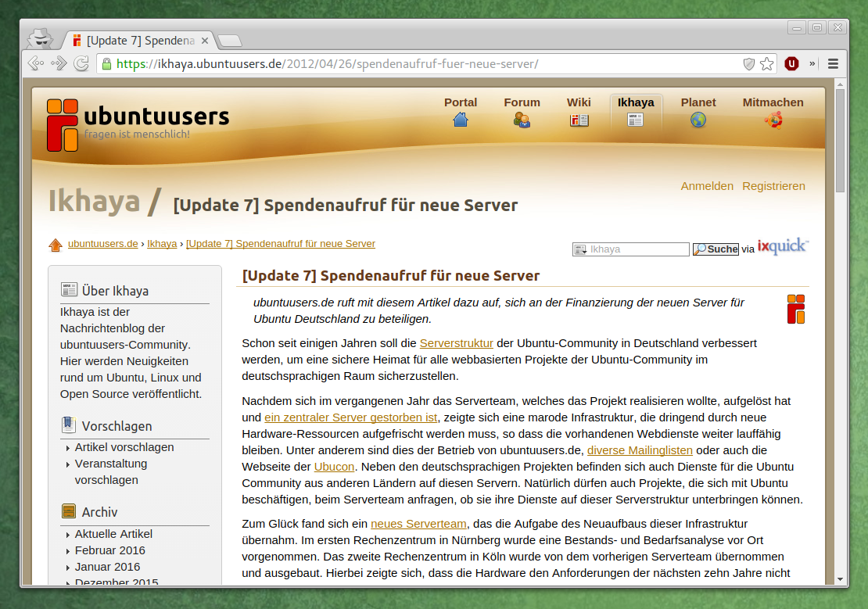This screenshot has height=609, width=868.
Task: Click the breadcrumb home arrow icon
Action: [56, 245]
